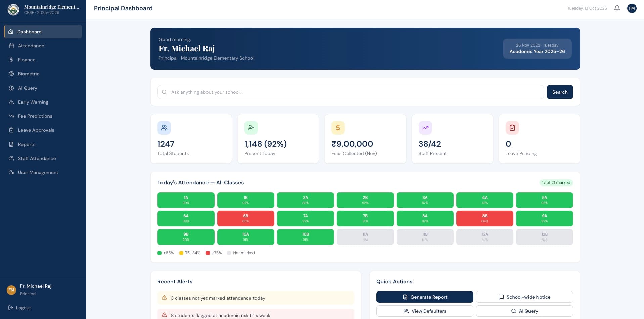Click red warning icon beside academic risk alert
Screen dimensions: 644x319
click(x=164, y=315)
